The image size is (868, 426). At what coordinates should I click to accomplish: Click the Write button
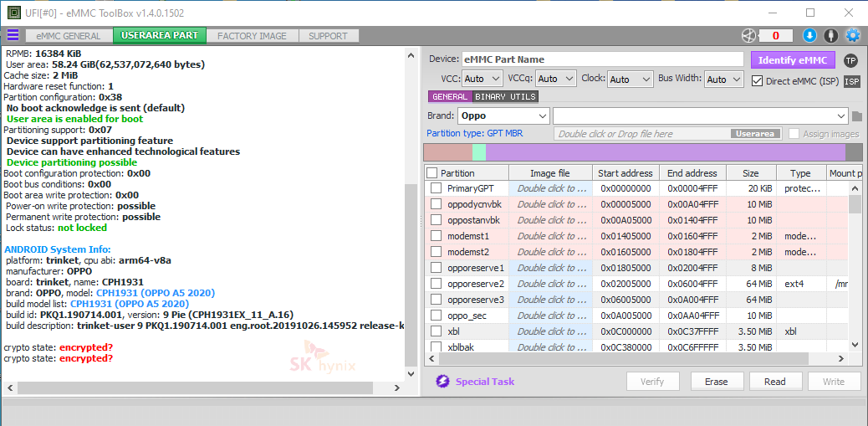[834, 381]
